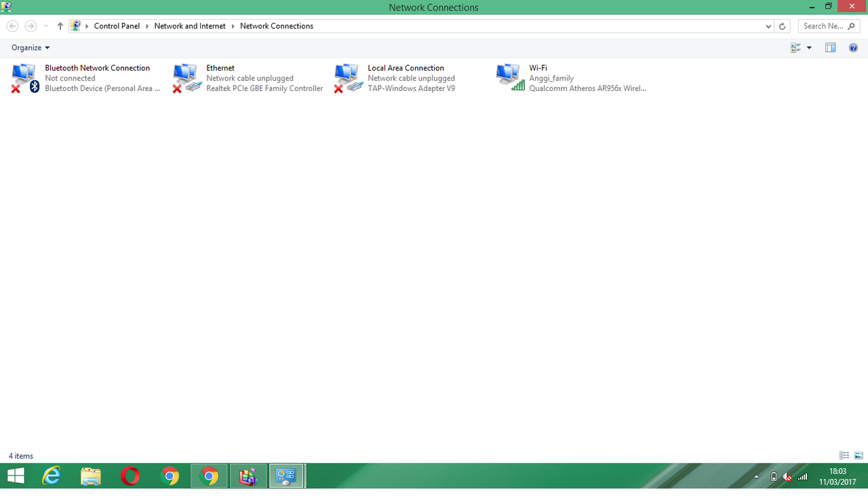Navigate to Network and Internet breadcrumb
The image size is (868, 500).
pos(190,26)
